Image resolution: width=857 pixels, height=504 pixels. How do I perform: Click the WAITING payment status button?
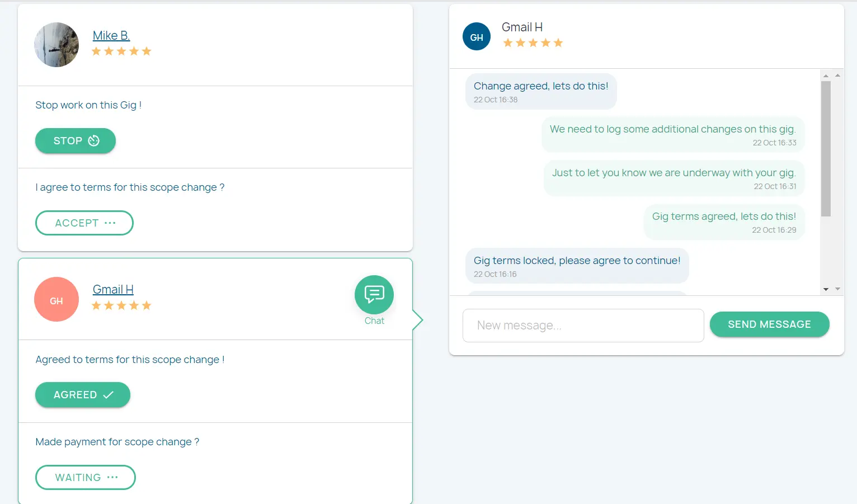coord(86,478)
